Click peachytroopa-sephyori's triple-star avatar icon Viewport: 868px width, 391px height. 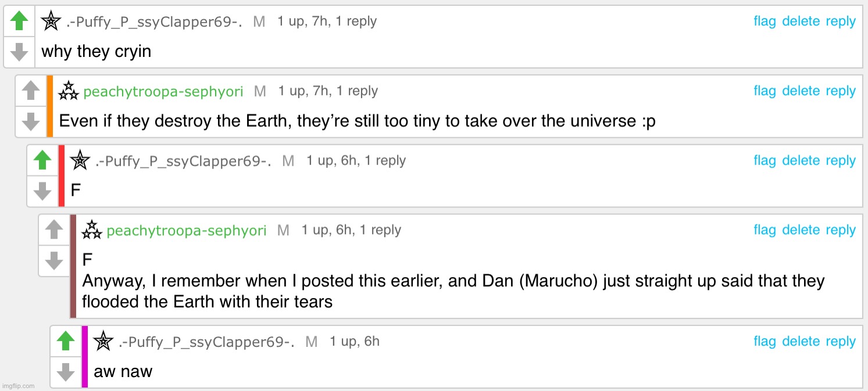click(69, 91)
